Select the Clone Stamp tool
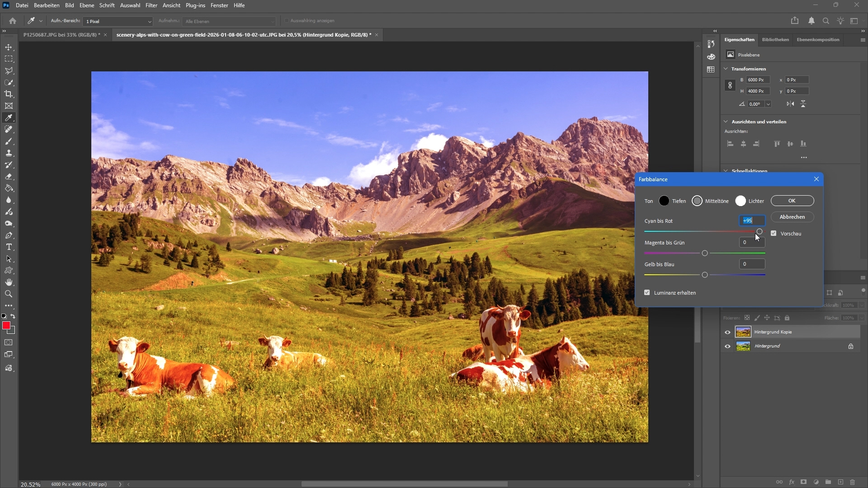868x488 pixels. tap(9, 153)
